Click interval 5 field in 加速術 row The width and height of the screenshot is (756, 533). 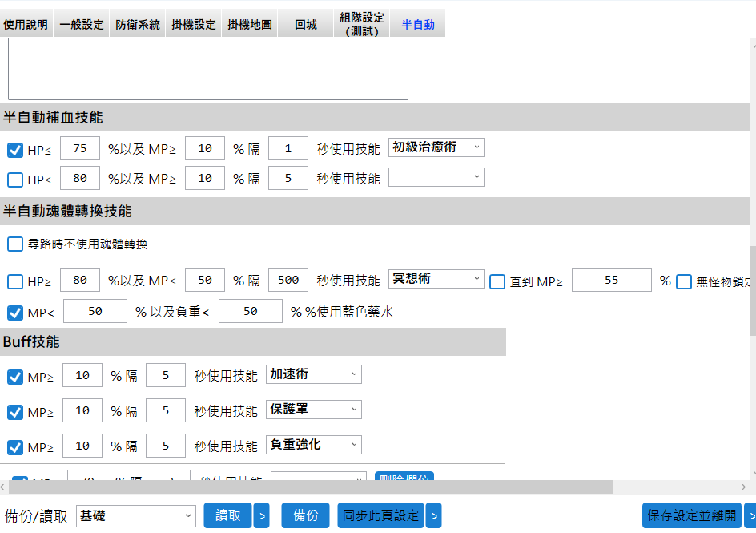tap(166, 375)
